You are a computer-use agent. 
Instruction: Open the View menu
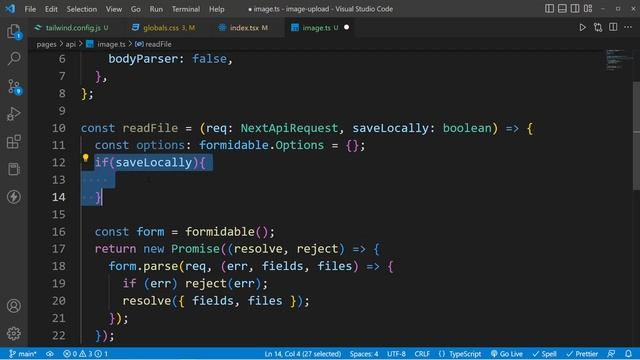click(x=114, y=9)
